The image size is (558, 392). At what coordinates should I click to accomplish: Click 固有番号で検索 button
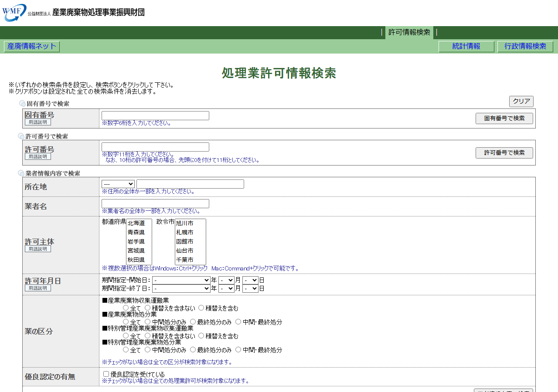504,118
